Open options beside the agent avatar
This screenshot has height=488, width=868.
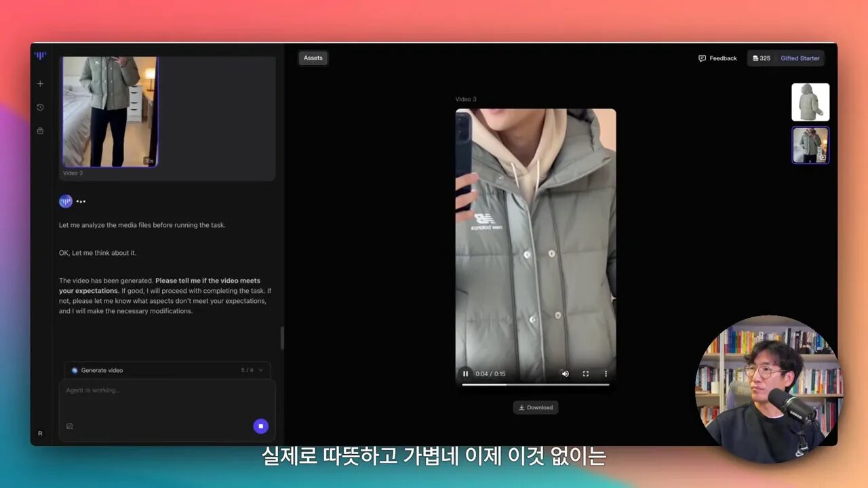80,201
